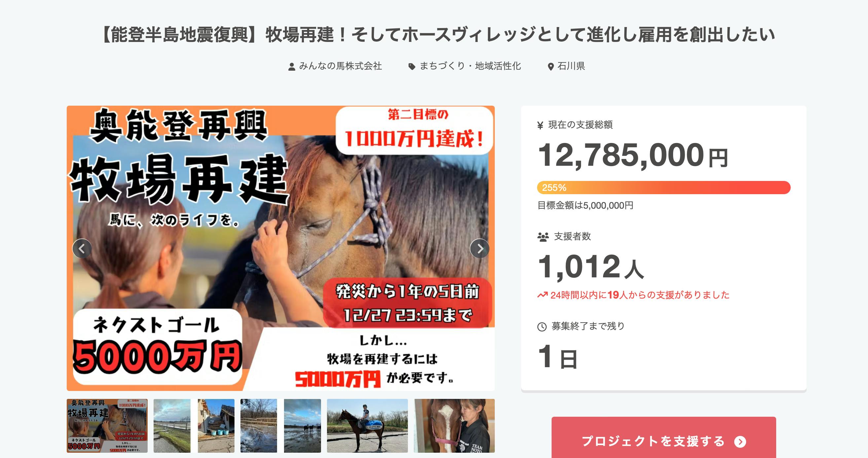
Task: Click the yen icon beside 現在の支援総額
Action: click(x=540, y=125)
